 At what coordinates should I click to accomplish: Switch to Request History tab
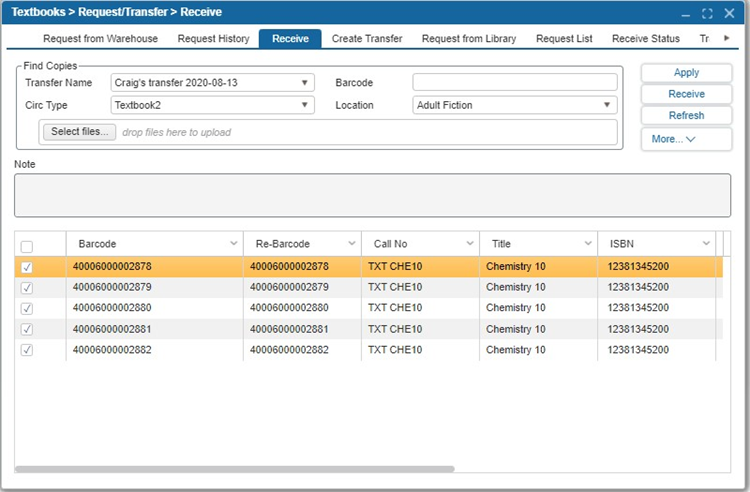[213, 39]
